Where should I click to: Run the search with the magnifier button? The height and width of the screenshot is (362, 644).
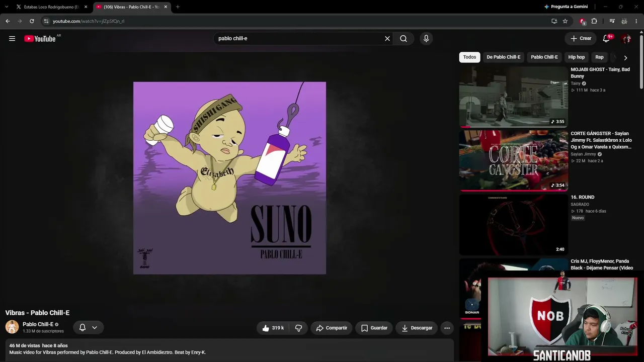[x=404, y=39]
